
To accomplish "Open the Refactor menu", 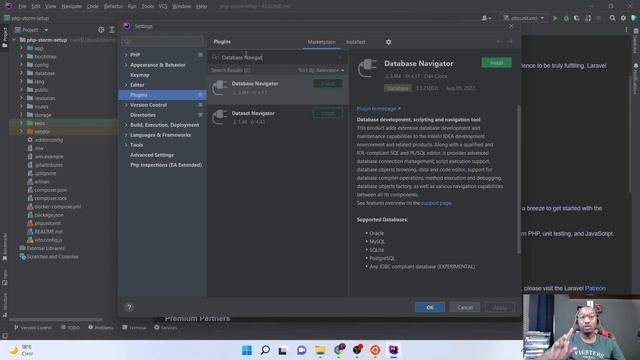I will [113, 6].
